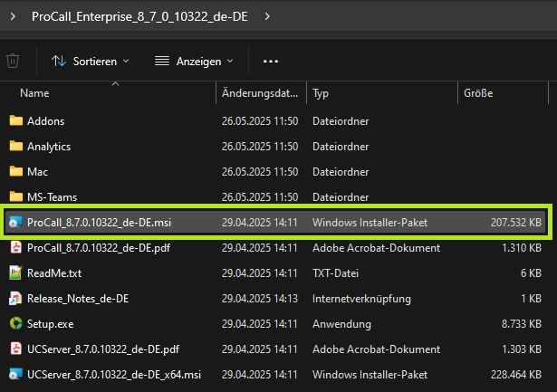Select the ReadMe.txt file icon

pyautogui.click(x=15, y=272)
